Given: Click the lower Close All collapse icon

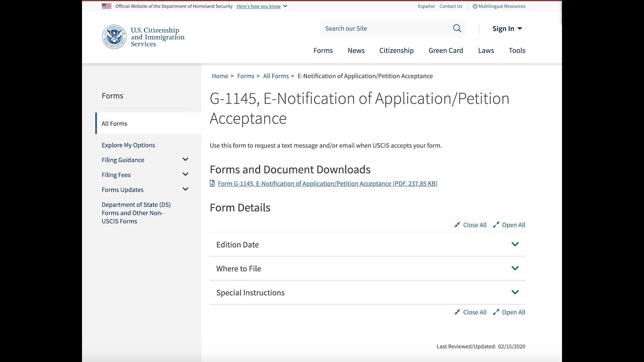Looking at the screenshot, I should [x=457, y=312].
